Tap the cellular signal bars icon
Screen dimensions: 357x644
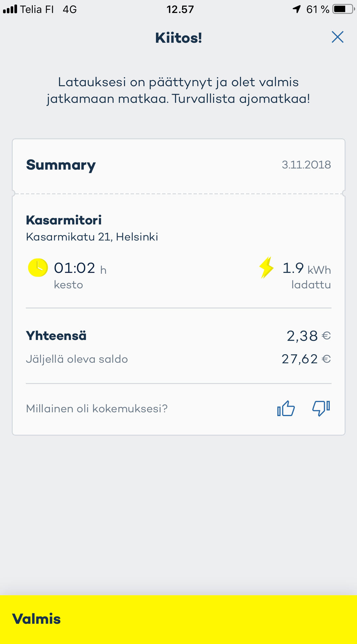click(10, 9)
